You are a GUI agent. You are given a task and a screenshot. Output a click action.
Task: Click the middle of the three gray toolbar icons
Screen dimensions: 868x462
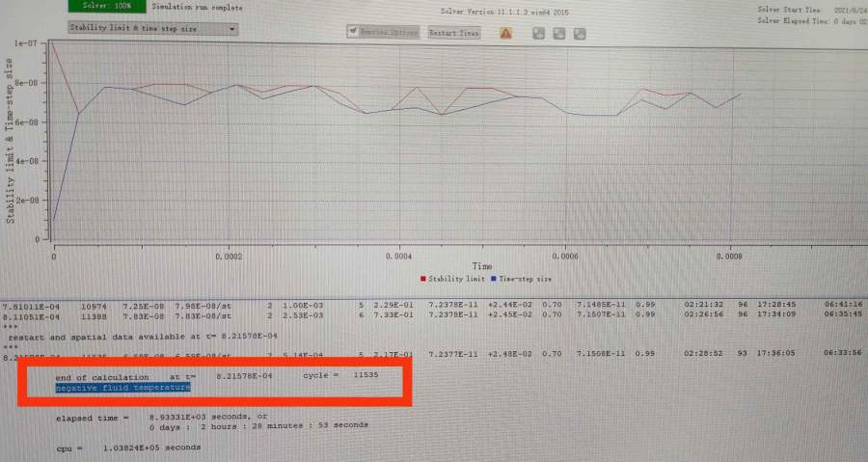pyautogui.click(x=559, y=33)
